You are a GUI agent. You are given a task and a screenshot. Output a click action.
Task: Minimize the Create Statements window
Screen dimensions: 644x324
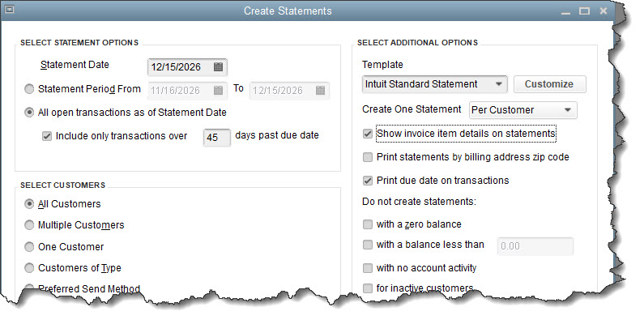[x=565, y=11]
